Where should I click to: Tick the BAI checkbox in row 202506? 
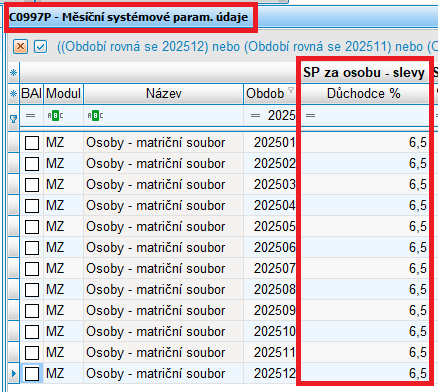(32, 248)
